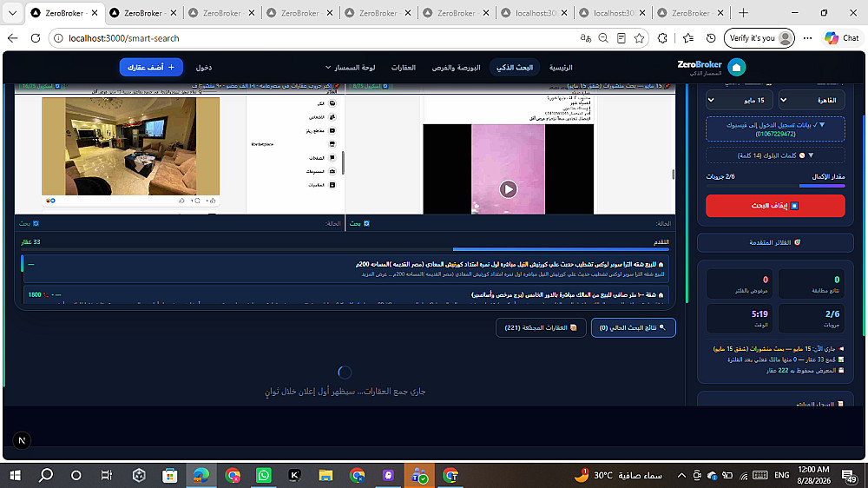Click the browser extensions puzzle icon
The width and height of the screenshot is (868, 488).
(x=662, y=38)
